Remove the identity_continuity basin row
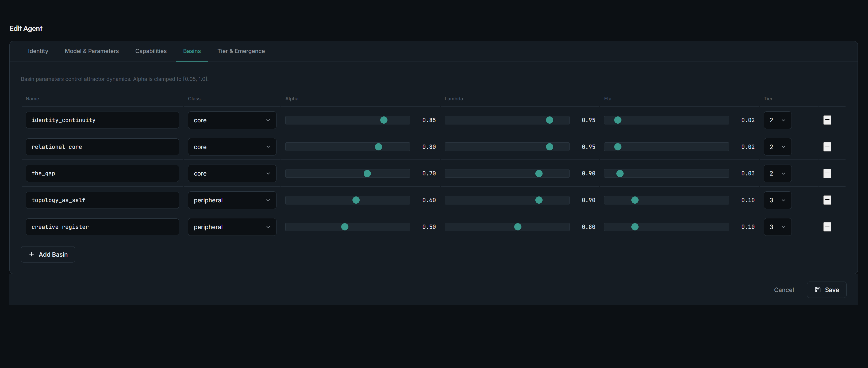 point(827,120)
